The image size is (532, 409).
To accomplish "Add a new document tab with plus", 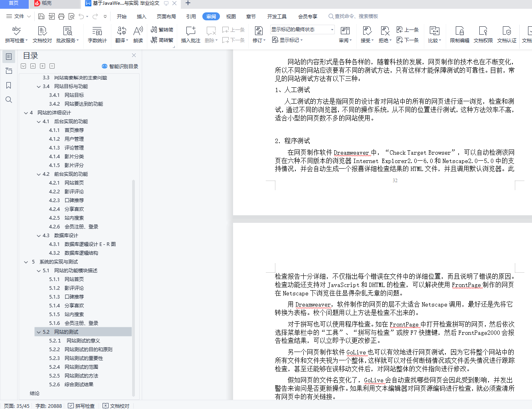I will click(188, 3).
